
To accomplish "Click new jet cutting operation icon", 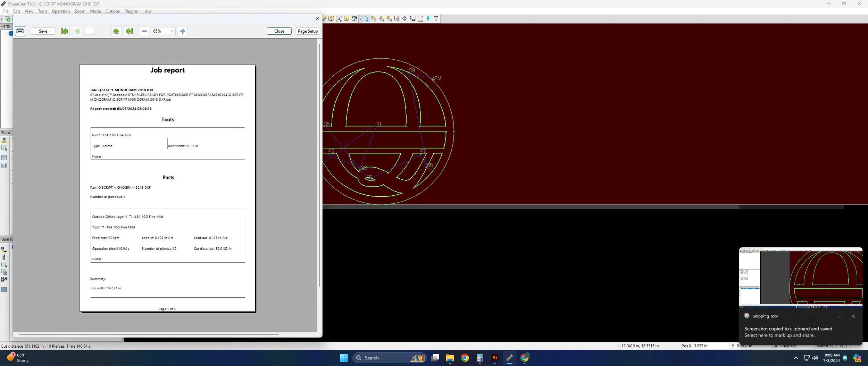I will pyautogui.click(x=4, y=250).
